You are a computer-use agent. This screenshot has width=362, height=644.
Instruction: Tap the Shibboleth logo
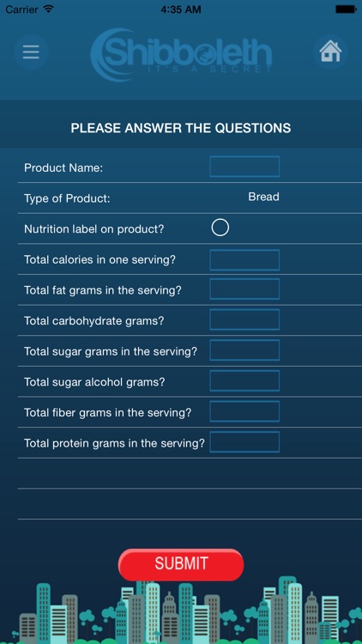point(181,54)
